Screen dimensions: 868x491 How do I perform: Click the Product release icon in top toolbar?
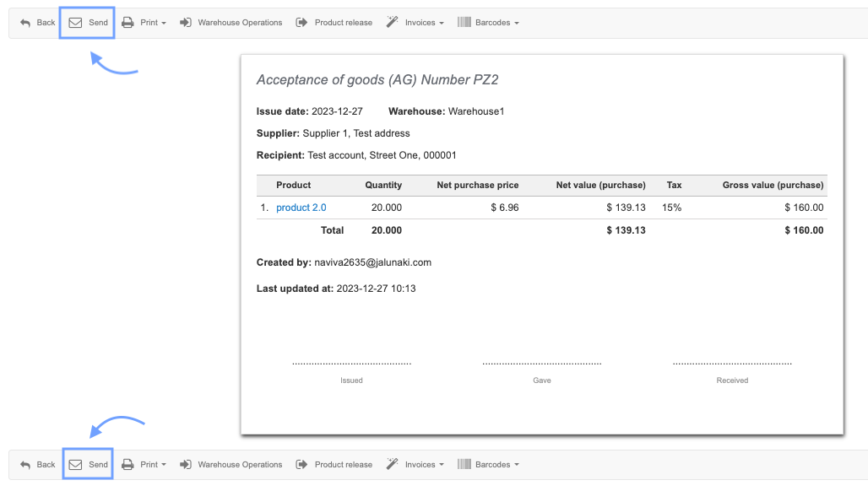pyautogui.click(x=301, y=23)
